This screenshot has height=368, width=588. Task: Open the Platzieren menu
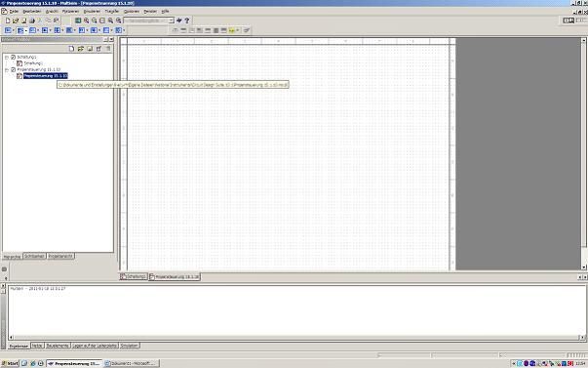click(70, 12)
